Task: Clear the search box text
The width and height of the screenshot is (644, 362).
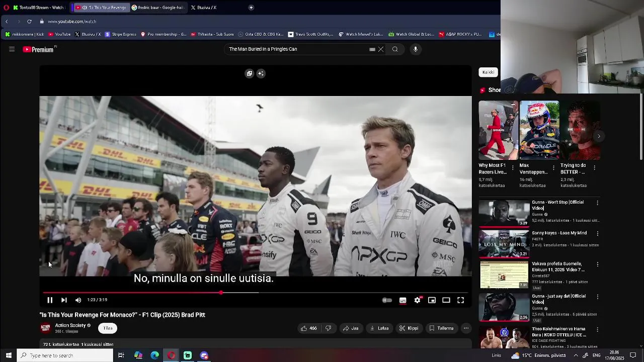Action: (x=381, y=49)
